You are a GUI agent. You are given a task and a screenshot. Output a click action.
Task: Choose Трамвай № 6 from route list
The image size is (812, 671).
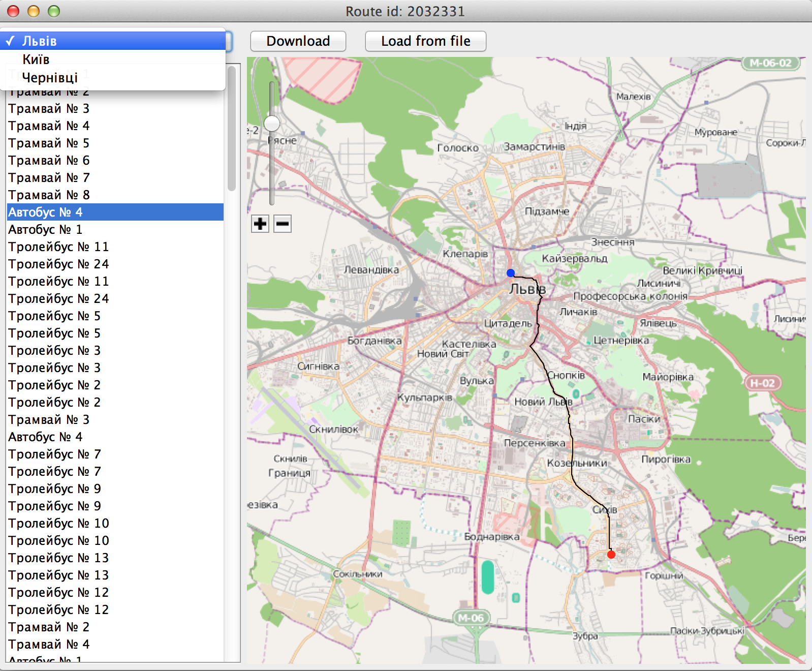click(x=49, y=161)
